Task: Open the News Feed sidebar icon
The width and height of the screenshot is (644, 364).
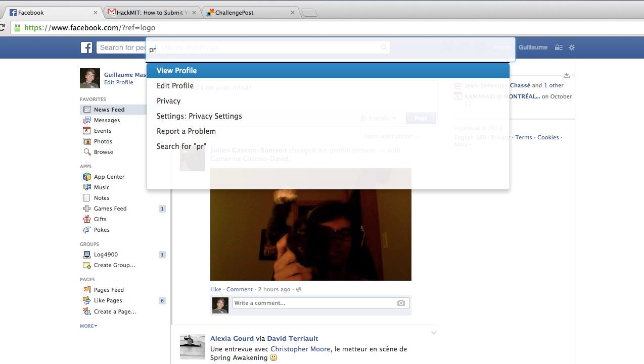Action: point(87,110)
